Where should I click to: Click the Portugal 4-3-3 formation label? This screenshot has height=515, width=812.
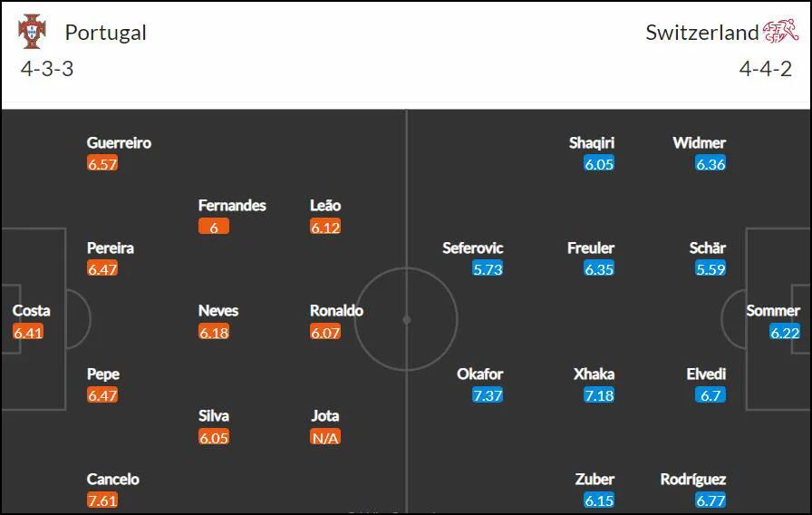pyautogui.click(x=47, y=69)
